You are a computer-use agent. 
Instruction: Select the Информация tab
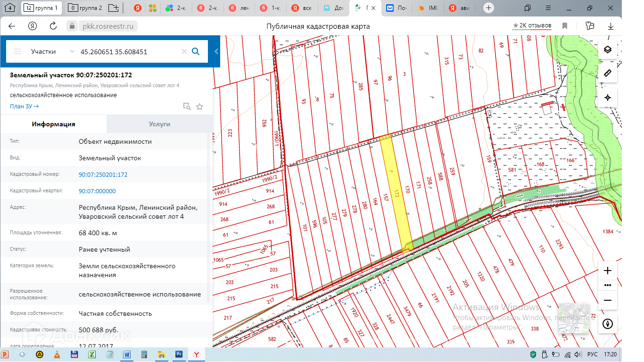[53, 124]
